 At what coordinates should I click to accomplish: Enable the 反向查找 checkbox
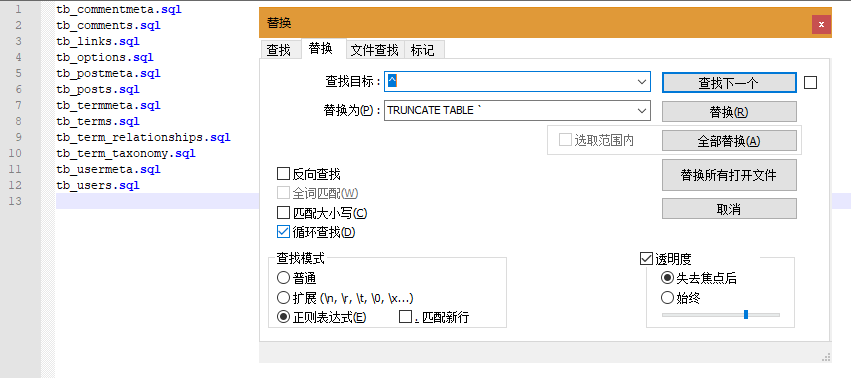point(283,174)
